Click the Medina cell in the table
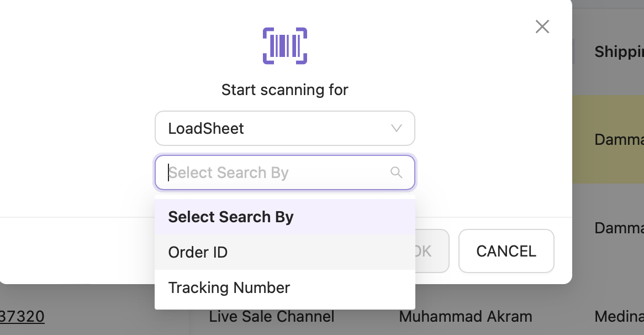This screenshot has height=335, width=644. [x=619, y=317]
